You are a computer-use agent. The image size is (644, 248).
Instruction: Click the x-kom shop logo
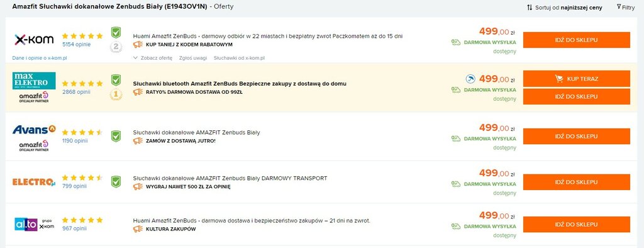[34, 40]
